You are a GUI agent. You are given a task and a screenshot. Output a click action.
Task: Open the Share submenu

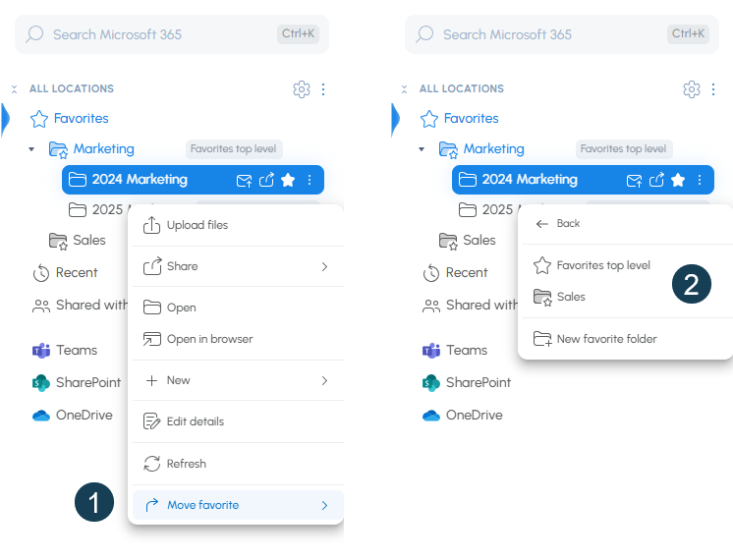coord(238,266)
